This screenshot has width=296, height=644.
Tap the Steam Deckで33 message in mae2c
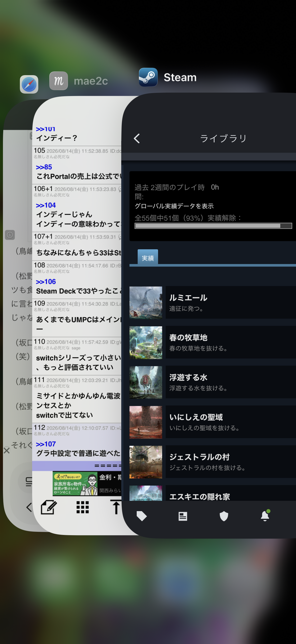[x=79, y=291]
